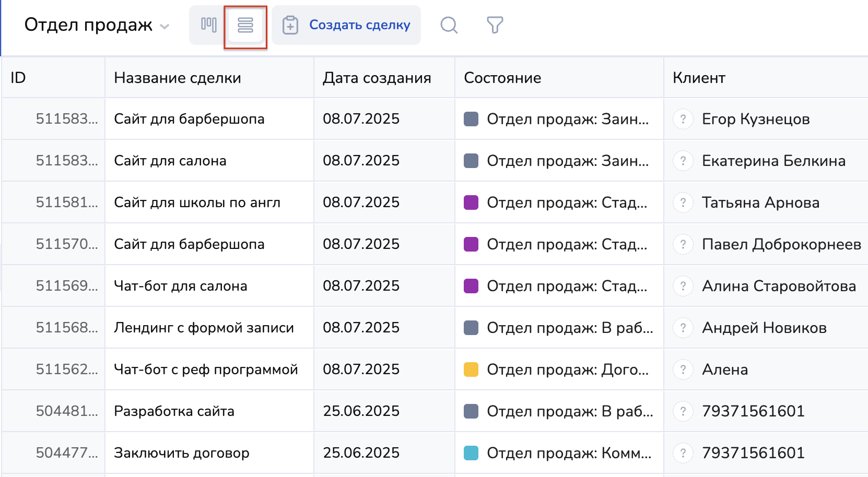
Task: Switch to kanban board view
Action: (x=208, y=25)
